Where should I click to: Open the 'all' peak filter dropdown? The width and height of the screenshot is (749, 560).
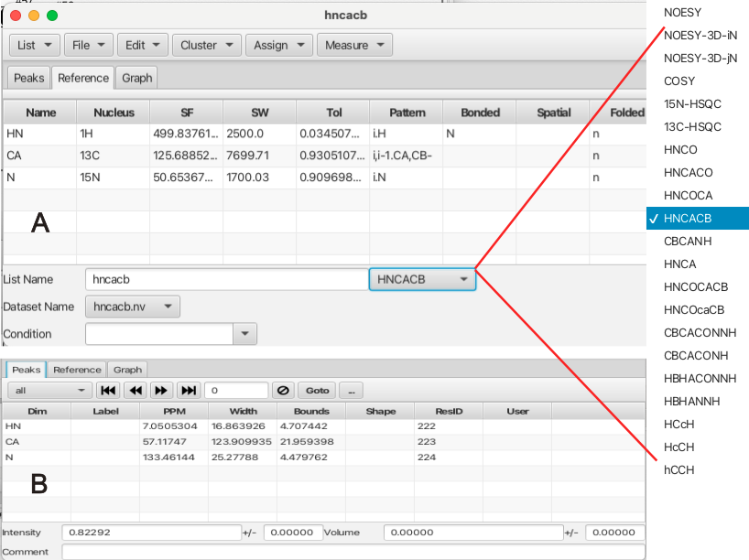pyautogui.click(x=49, y=391)
